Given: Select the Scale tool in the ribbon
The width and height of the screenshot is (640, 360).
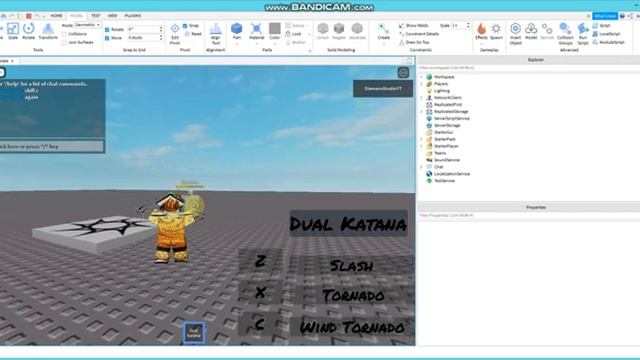Looking at the screenshot, I should tap(13, 31).
